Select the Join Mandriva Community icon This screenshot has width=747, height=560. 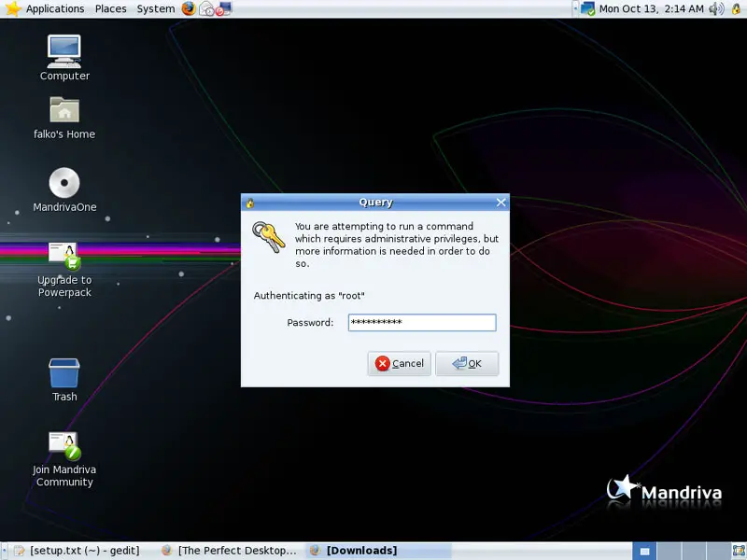[x=64, y=459]
